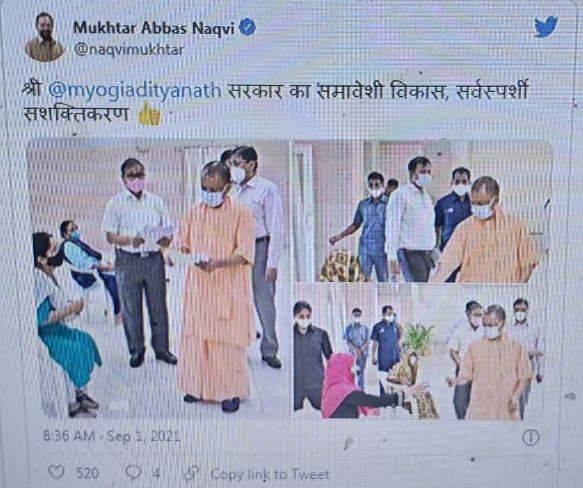Like the tweet using heart icon
Viewport: 583px width, 488px height.
tap(57, 472)
